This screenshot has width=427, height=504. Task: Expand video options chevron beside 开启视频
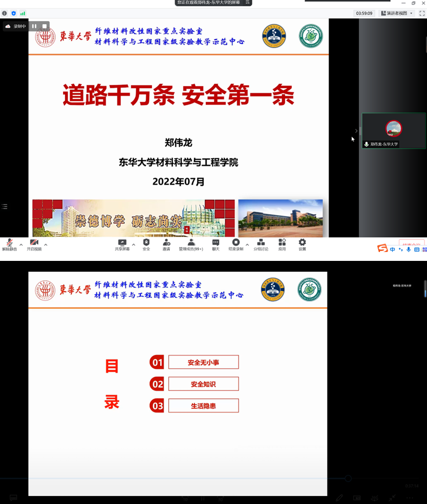click(45, 244)
